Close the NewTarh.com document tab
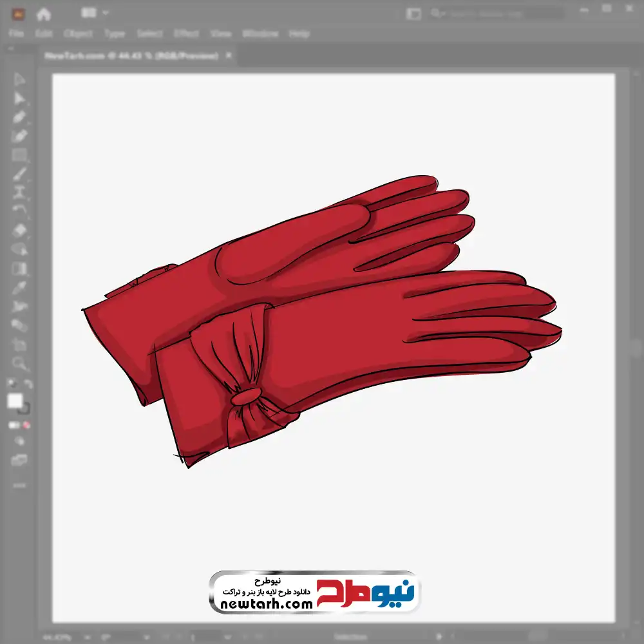Screen dimensions: 644x644 (228, 56)
